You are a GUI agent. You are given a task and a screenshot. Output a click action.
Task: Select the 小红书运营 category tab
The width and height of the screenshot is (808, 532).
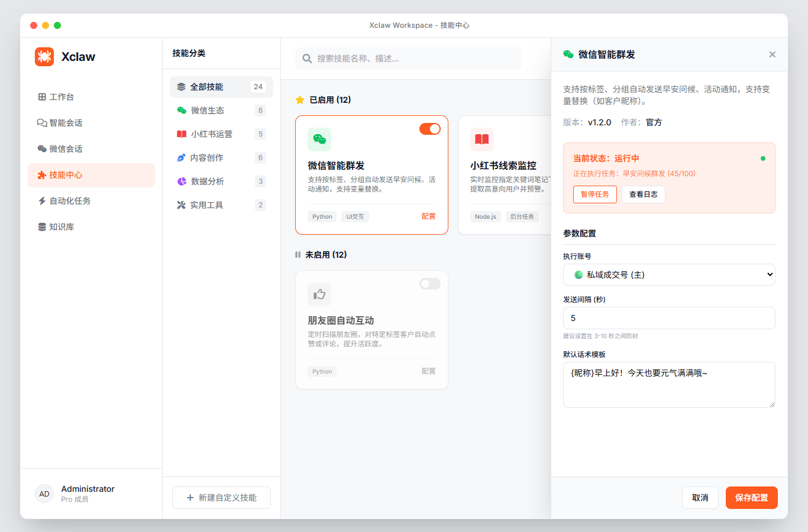[x=221, y=134]
